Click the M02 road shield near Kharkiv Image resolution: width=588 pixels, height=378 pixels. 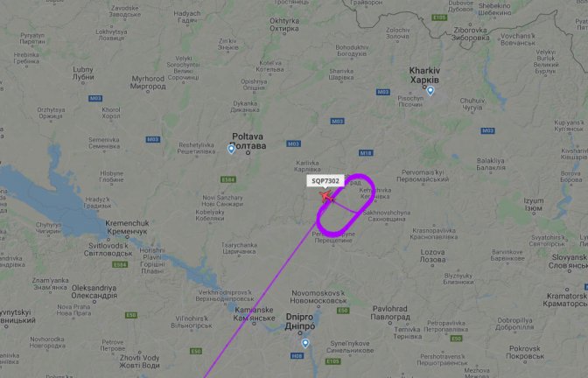pos(383,92)
